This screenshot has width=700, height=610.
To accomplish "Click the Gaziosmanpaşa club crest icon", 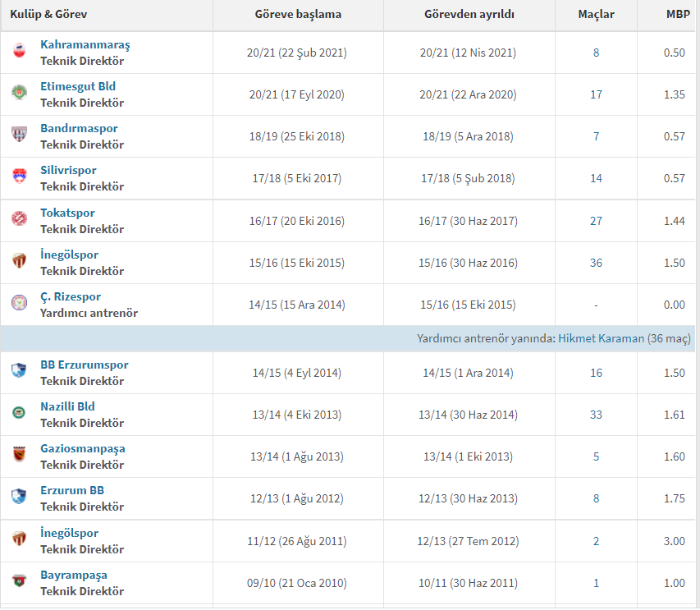I will coord(19,456).
